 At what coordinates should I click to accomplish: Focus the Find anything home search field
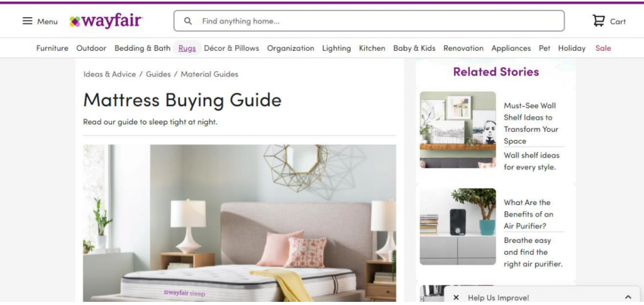[369, 21]
